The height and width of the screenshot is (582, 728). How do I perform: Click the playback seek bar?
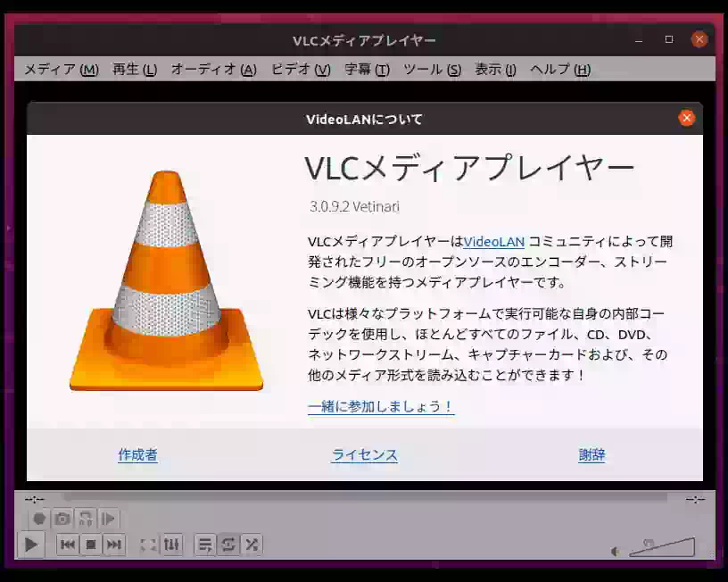pos(365,498)
